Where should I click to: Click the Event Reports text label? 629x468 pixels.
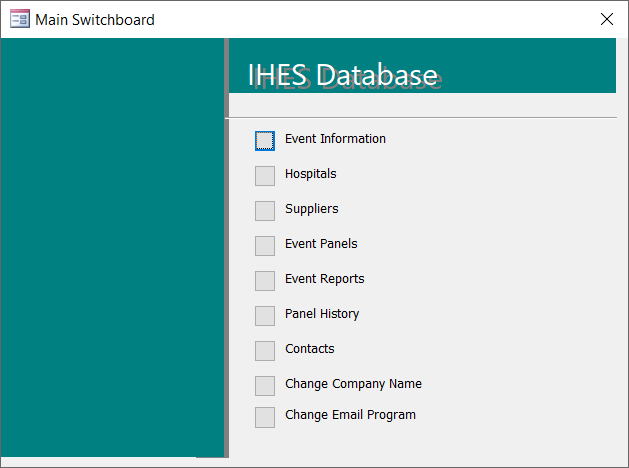tap(325, 279)
